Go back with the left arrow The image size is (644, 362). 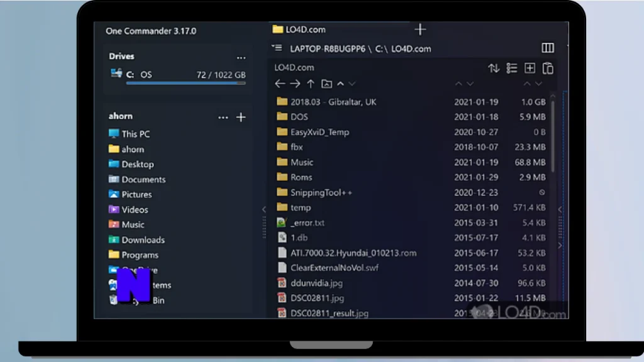tap(280, 84)
